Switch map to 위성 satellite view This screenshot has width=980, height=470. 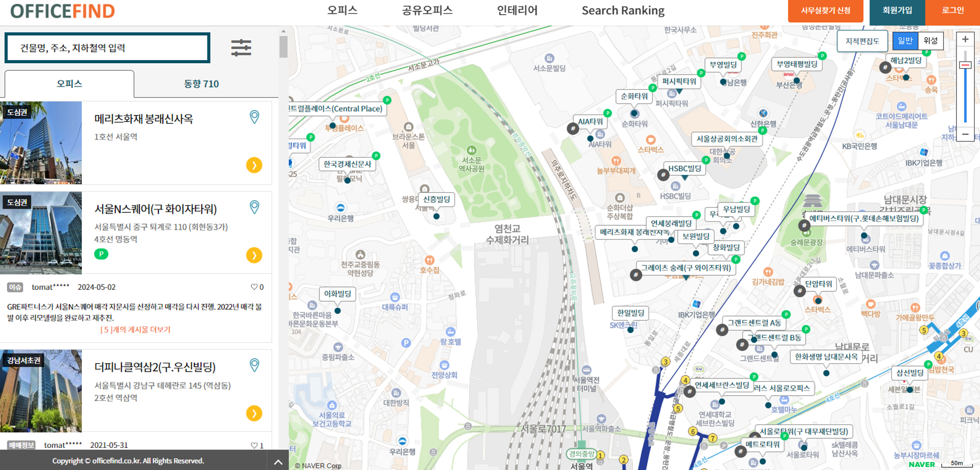click(x=930, y=41)
